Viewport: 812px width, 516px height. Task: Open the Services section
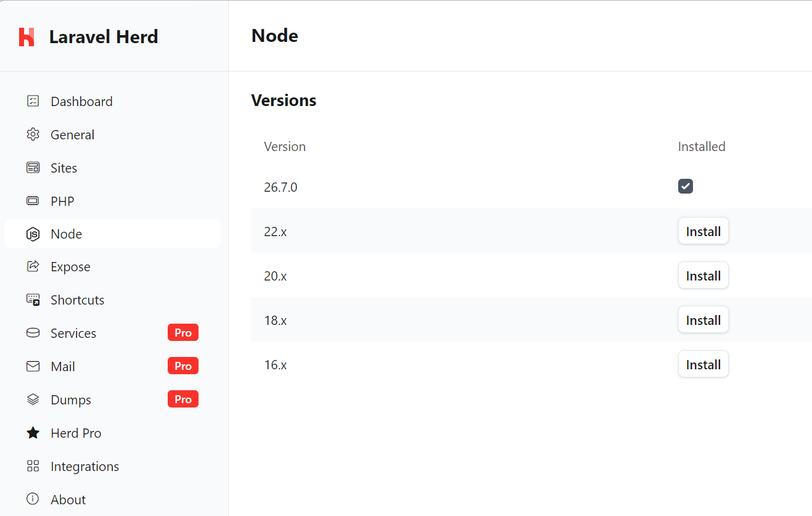pos(112,333)
